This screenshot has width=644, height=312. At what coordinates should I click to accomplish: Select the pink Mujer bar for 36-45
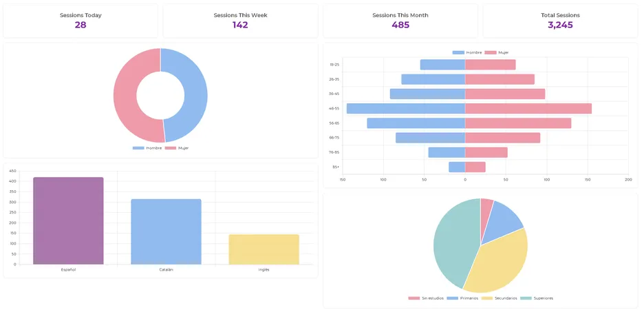coord(505,94)
